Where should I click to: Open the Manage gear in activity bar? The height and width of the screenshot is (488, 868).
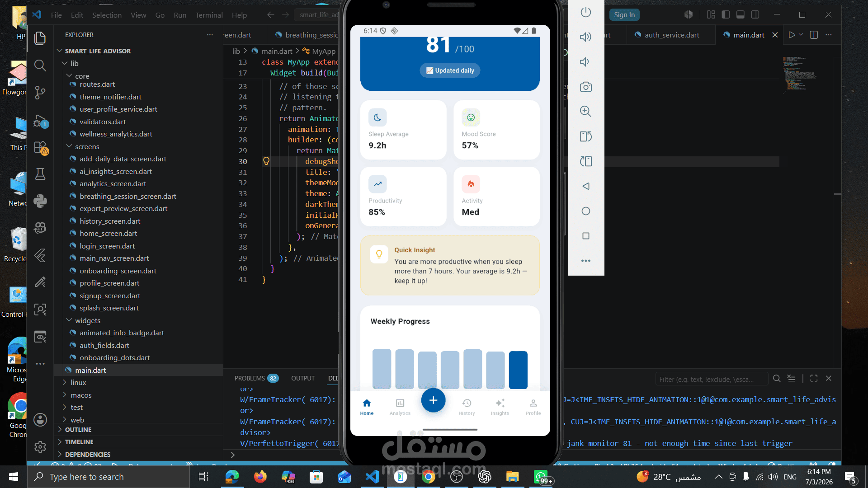point(40,447)
